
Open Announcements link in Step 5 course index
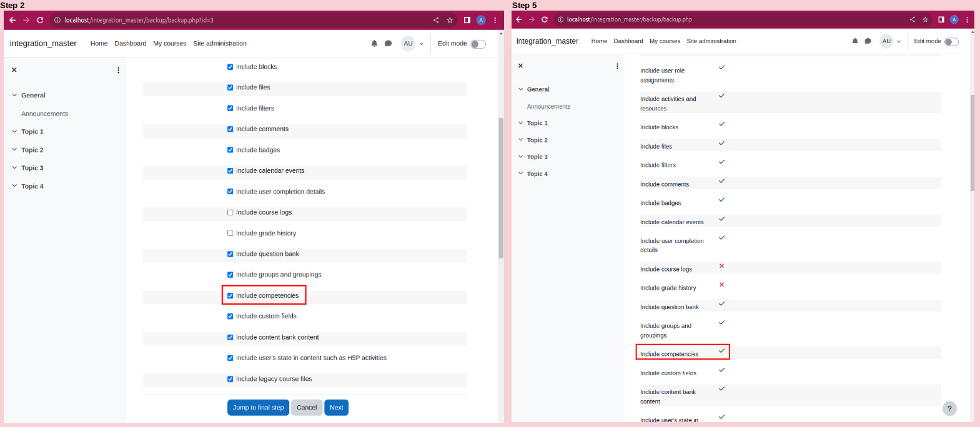(x=549, y=107)
